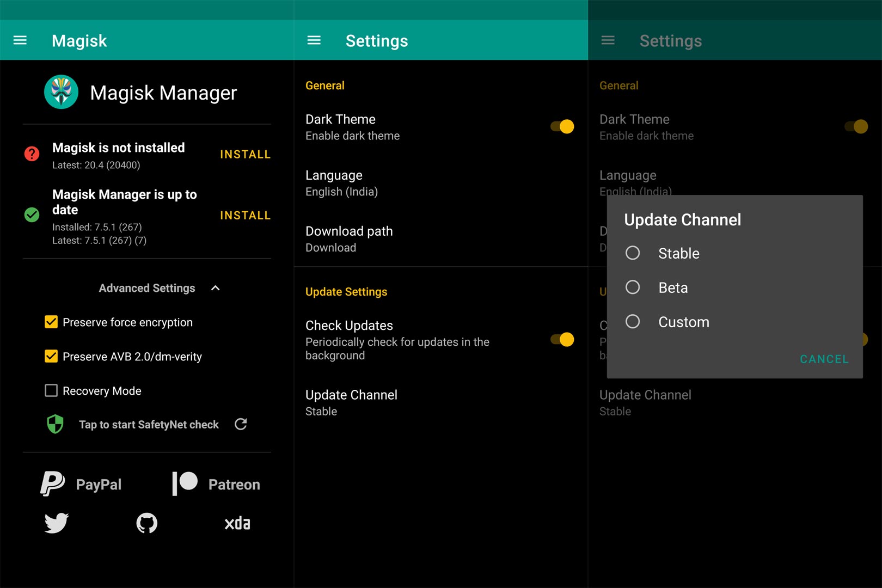Image resolution: width=882 pixels, height=588 pixels.
Task: Tap the Magisk Manager logo
Action: (61, 92)
